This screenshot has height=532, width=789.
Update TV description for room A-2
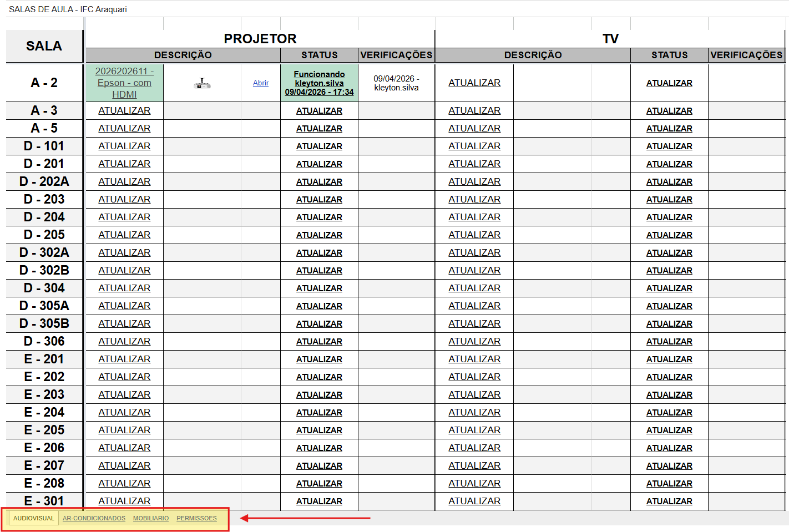(x=474, y=83)
